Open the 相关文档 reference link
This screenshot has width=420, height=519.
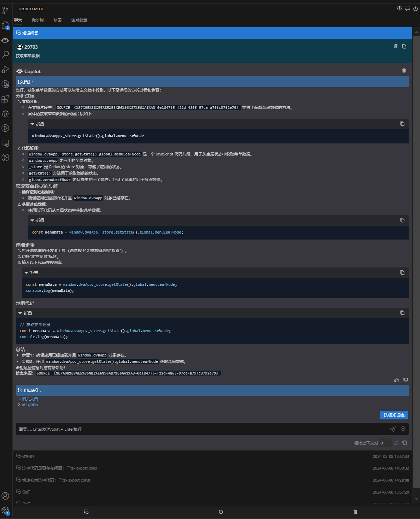tap(30, 399)
